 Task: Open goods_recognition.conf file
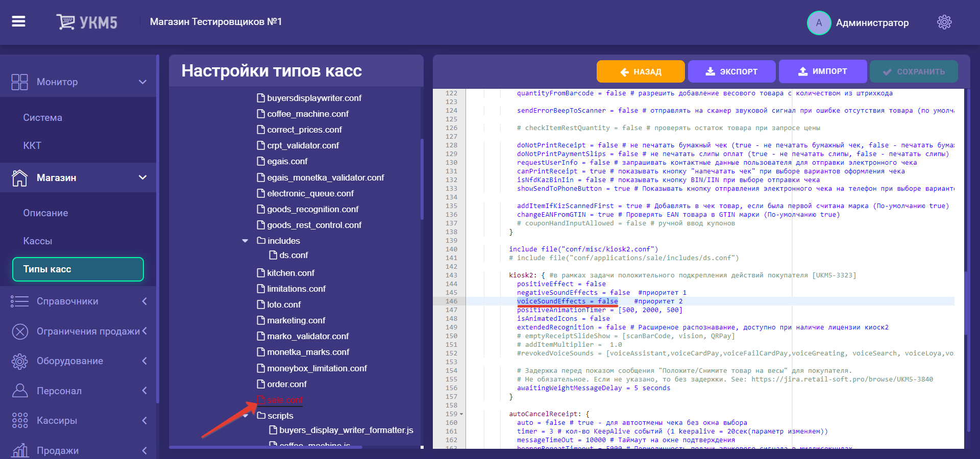click(313, 209)
